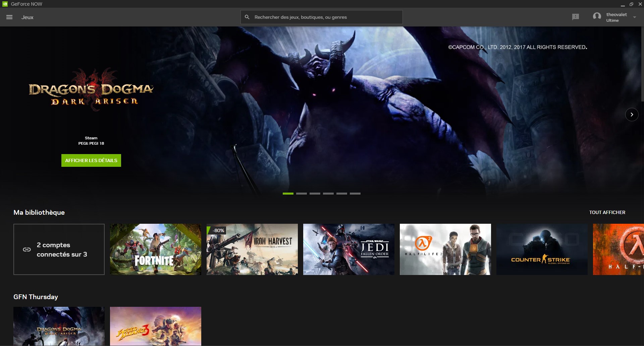Open the orange Half-Life tile
This screenshot has height=346, width=644.
(x=618, y=250)
